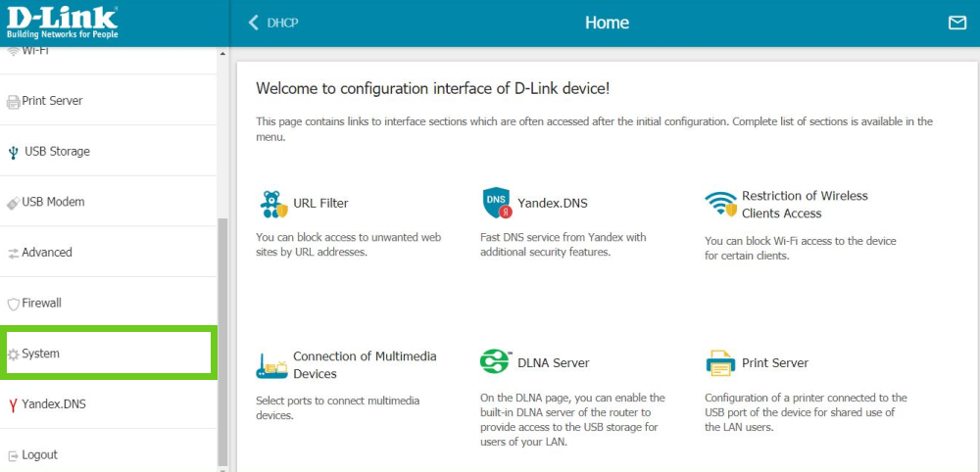Click the URL Filter teddy bear icon
Screen dimensions: 980x472
click(x=272, y=204)
